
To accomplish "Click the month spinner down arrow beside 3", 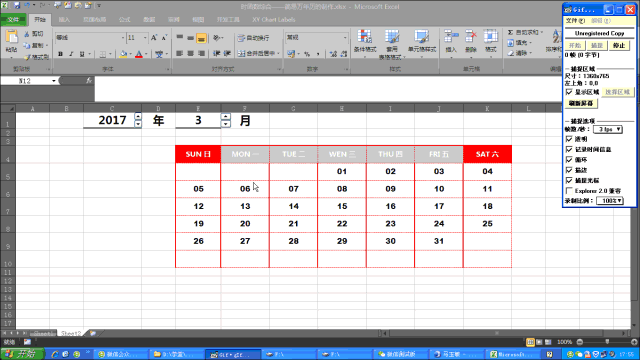I will coord(226,124).
